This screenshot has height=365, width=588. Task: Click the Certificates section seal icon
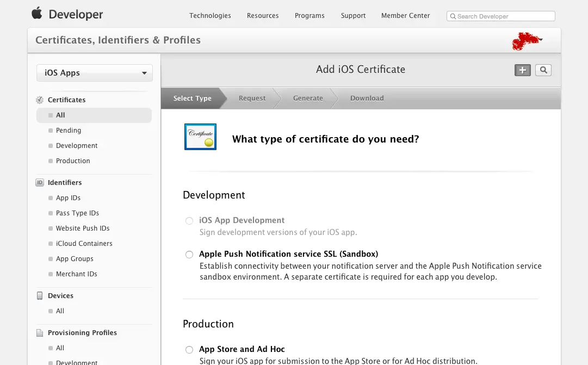[x=39, y=100]
